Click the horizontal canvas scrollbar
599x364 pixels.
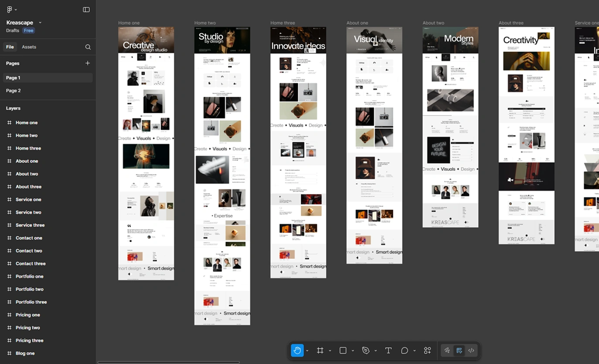click(169, 362)
